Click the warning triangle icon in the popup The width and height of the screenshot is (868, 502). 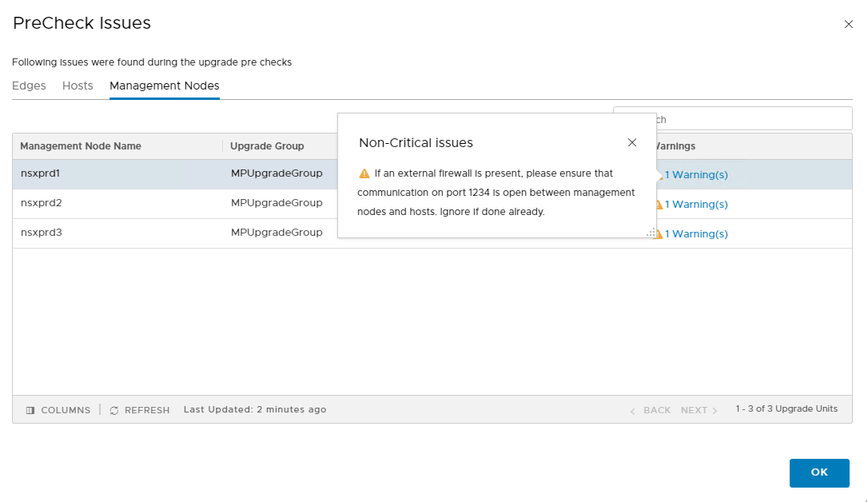[x=364, y=173]
